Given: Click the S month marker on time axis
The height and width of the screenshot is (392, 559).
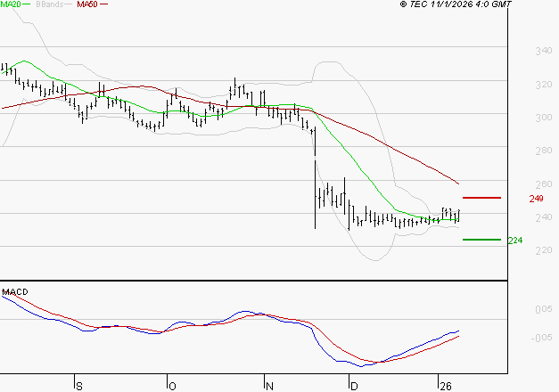Looking at the screenshot, I should pos(79,387).
